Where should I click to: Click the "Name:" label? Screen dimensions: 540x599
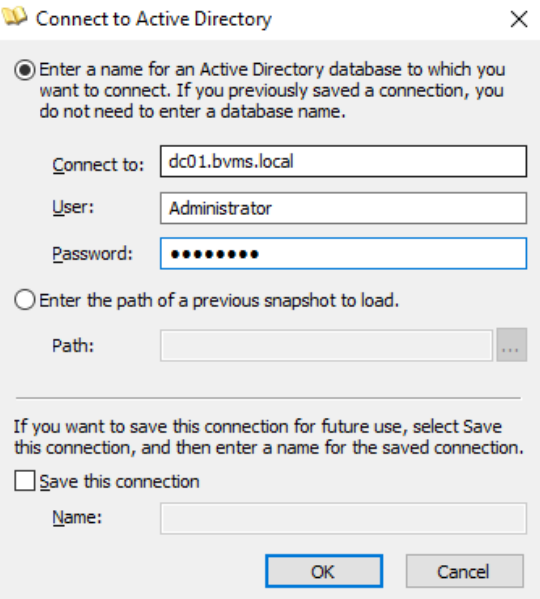click(x=77, y=518)
